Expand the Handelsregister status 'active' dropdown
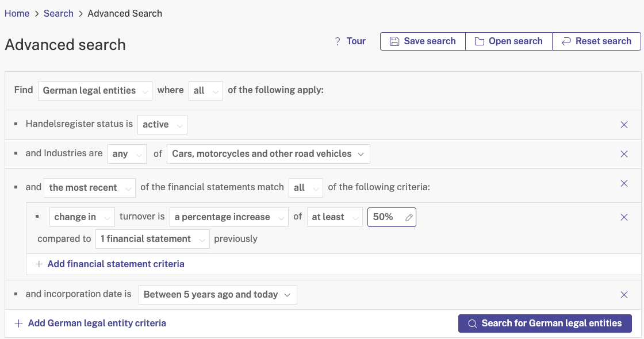Image resolution: width=644 pixels, height=339 pixels. pyautogui.click(x=162, y=125)
